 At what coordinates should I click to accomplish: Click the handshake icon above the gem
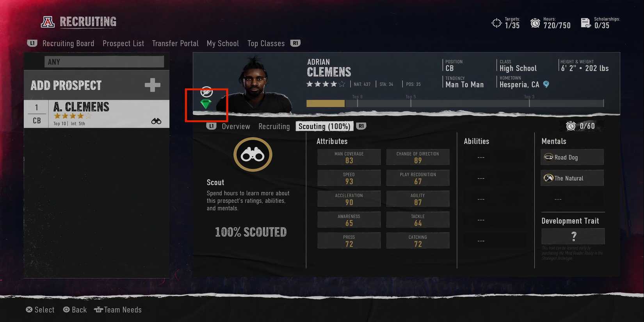(206, 92)
